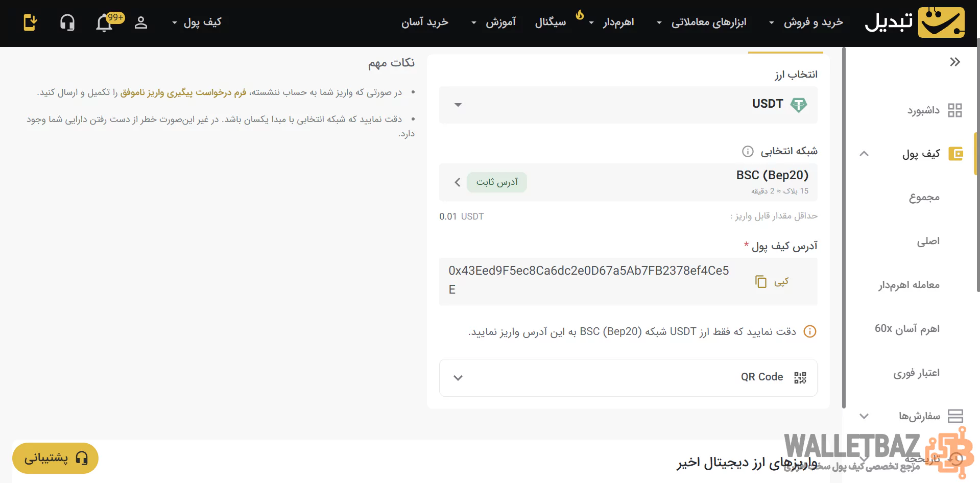
Task: Click the app download icon in header
Action: [30, 23]
